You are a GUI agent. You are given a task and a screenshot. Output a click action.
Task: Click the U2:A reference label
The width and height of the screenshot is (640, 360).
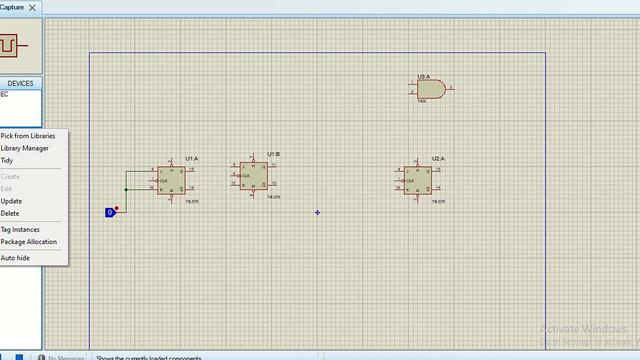pos(438,158)
